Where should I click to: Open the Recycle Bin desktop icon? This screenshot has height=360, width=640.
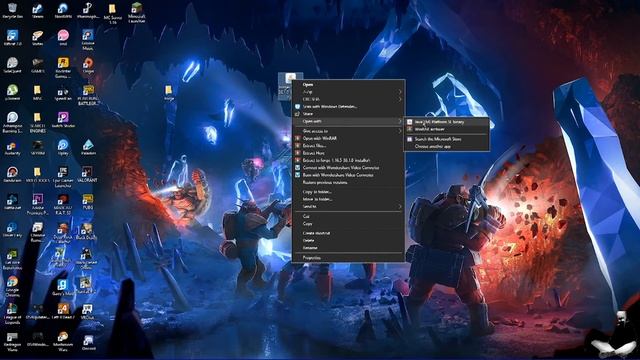[x=12, y=11]
